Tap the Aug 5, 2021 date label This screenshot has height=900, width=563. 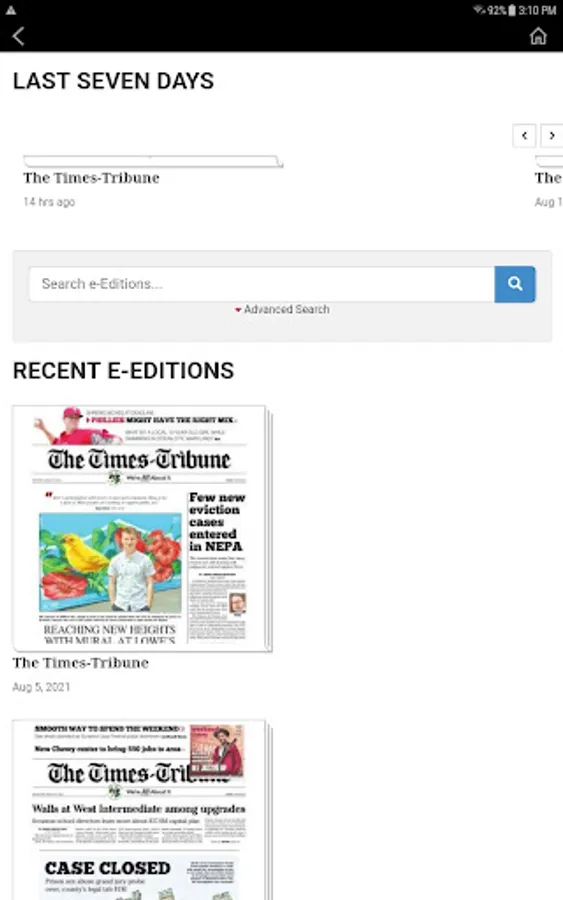pyautogui.click(x=41, y=687)
